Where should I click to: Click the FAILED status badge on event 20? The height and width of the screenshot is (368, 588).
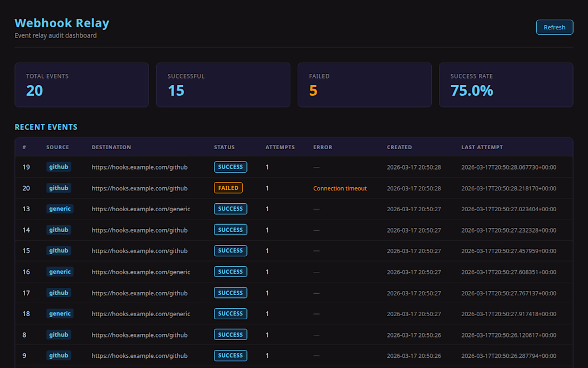[x=228, y=188]
